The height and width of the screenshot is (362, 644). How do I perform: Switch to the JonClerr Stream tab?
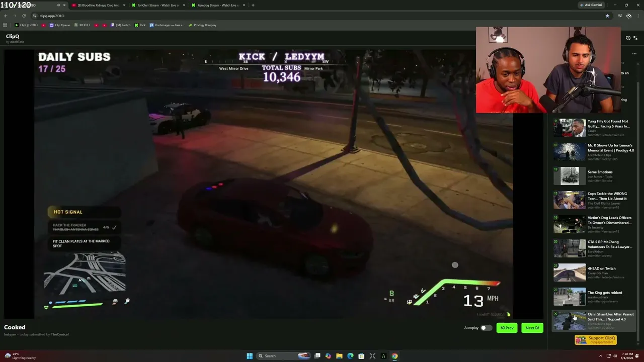coord(158,5)
